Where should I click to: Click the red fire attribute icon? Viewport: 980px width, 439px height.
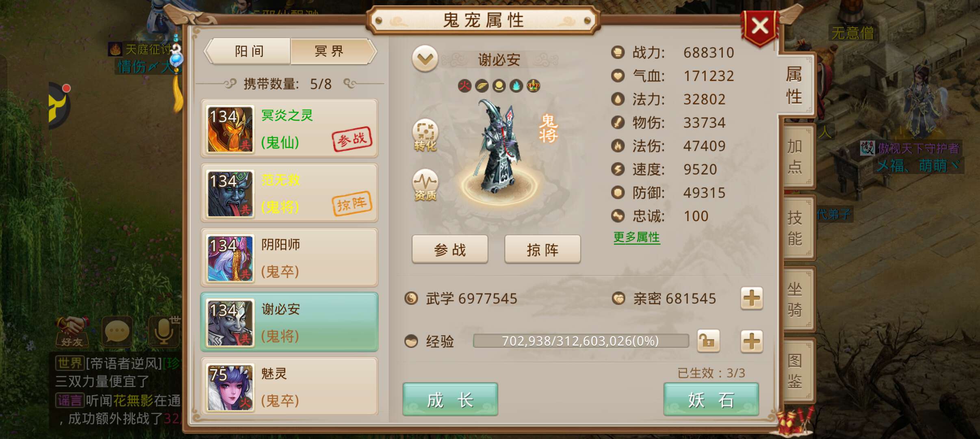[464, 86]
